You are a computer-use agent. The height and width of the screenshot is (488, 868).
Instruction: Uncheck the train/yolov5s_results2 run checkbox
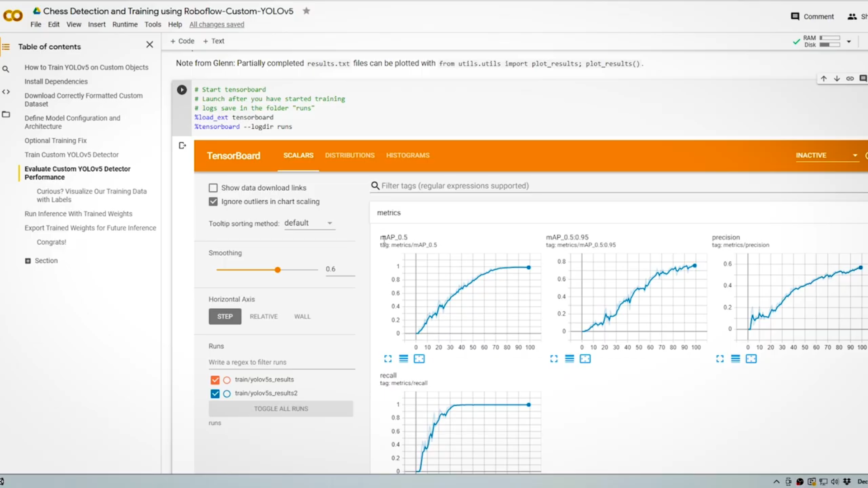[x=215, y=394]
